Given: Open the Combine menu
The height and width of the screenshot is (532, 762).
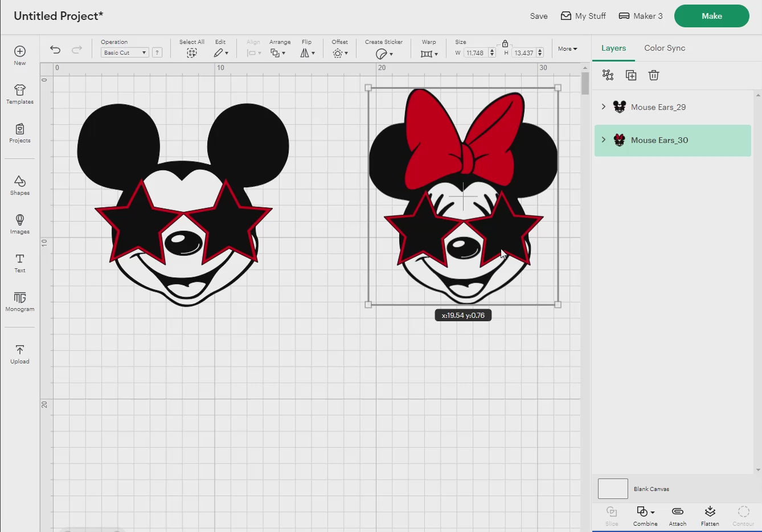Looking at the screenshot, I should [x=645, y=515].
